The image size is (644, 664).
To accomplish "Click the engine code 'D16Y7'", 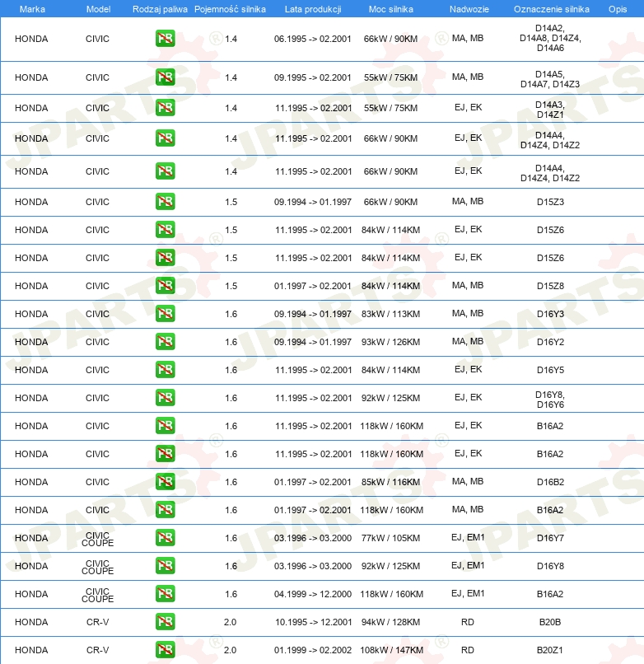I will click(550, 538).
